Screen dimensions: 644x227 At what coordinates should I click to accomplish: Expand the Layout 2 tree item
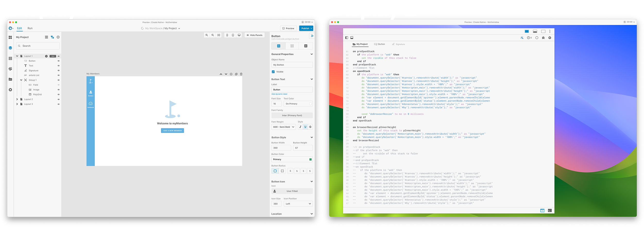tap(17, 99)
